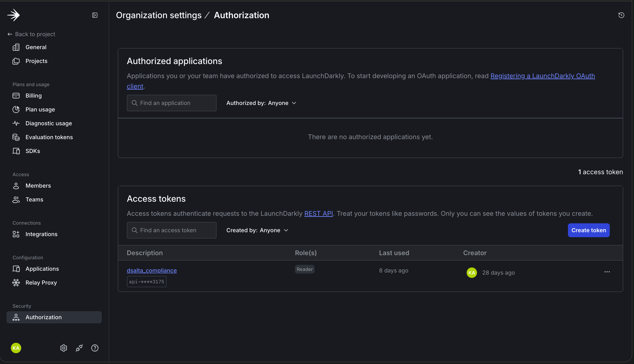
Task: Open the history clock icon at top right
Action: [x=621, y=15]
